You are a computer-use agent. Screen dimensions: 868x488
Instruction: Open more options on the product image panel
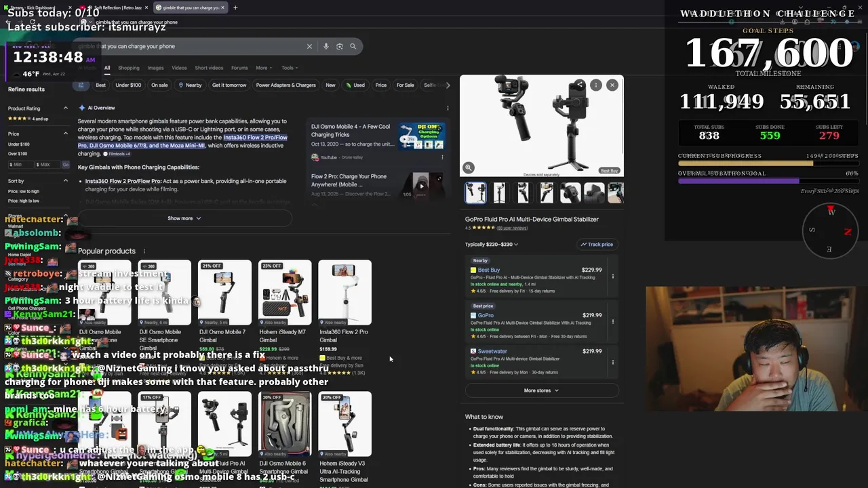(x=595, y=85)
